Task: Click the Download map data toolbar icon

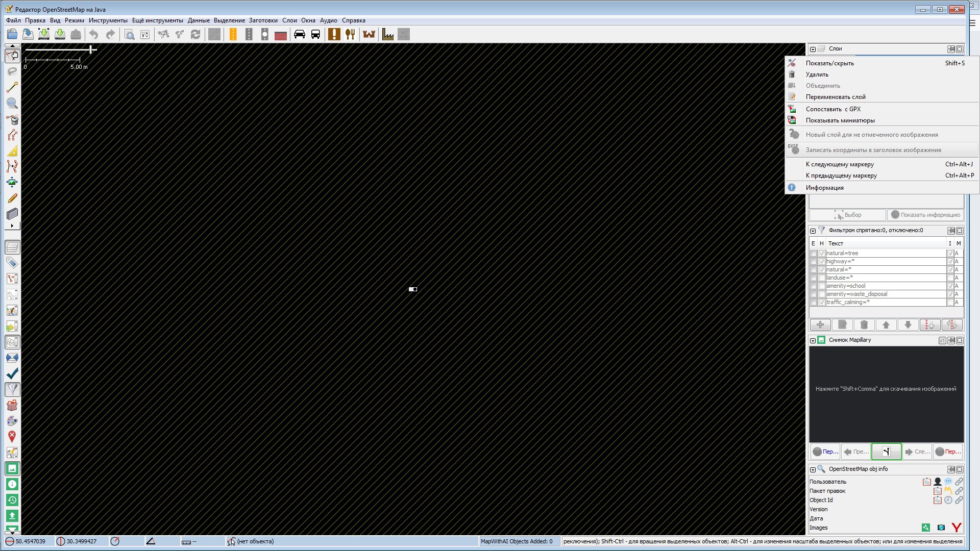Action: [x=44, y=35]
